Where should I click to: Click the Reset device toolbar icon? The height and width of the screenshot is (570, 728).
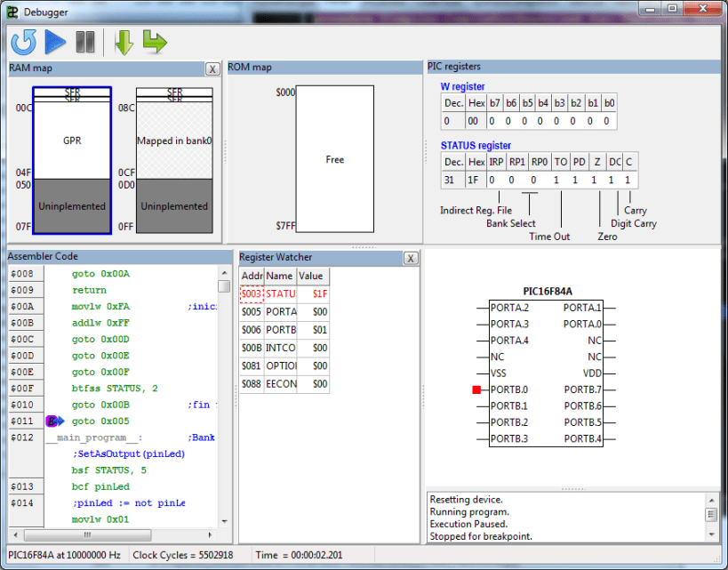(23, 42)
